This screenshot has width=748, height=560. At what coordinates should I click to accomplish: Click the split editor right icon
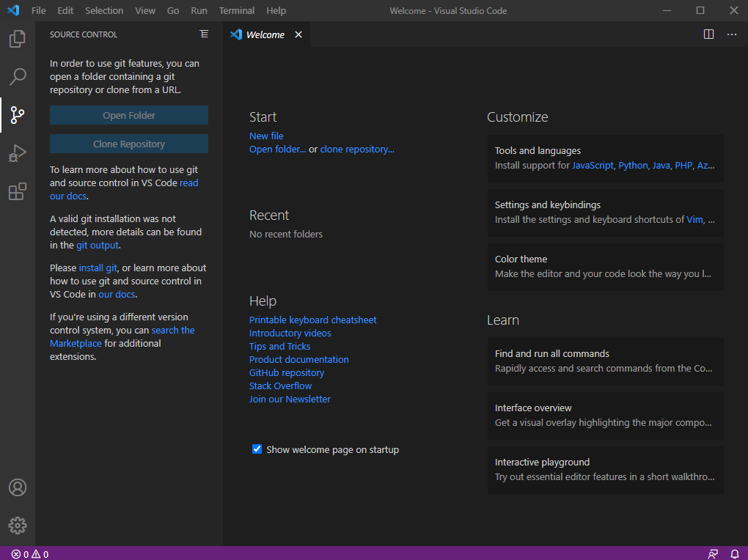(x=708, y=34)
